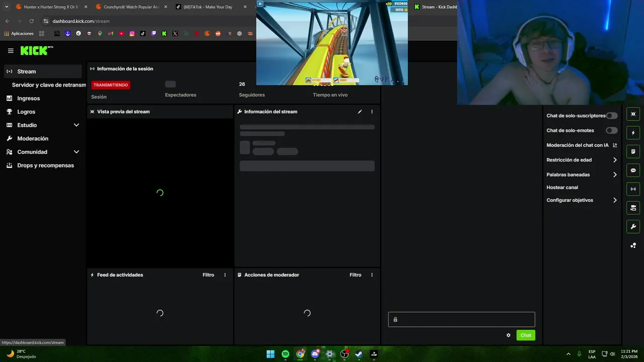This screenshot has height=362, width=644.
Task: Click the three-dots cluster icon at bottom right
Action: 633,245
